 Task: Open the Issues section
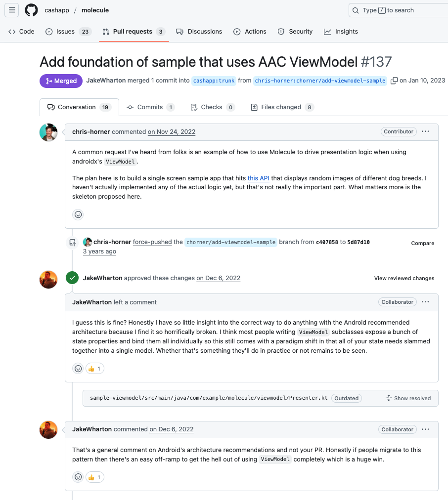68,32
